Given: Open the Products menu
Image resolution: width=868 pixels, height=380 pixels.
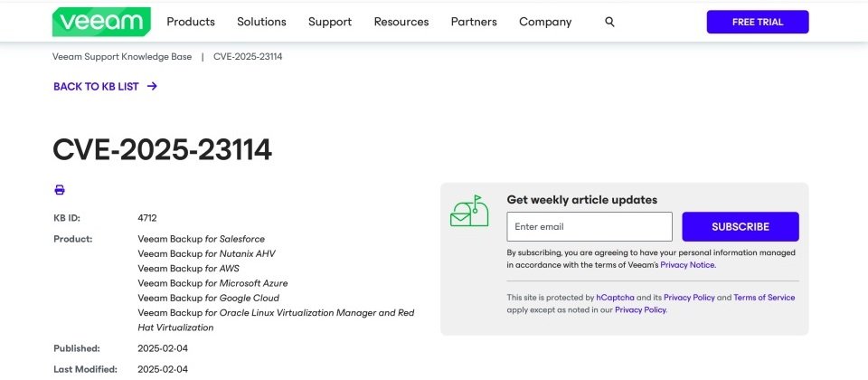Looking at the screenshot, I should (191, 22).
